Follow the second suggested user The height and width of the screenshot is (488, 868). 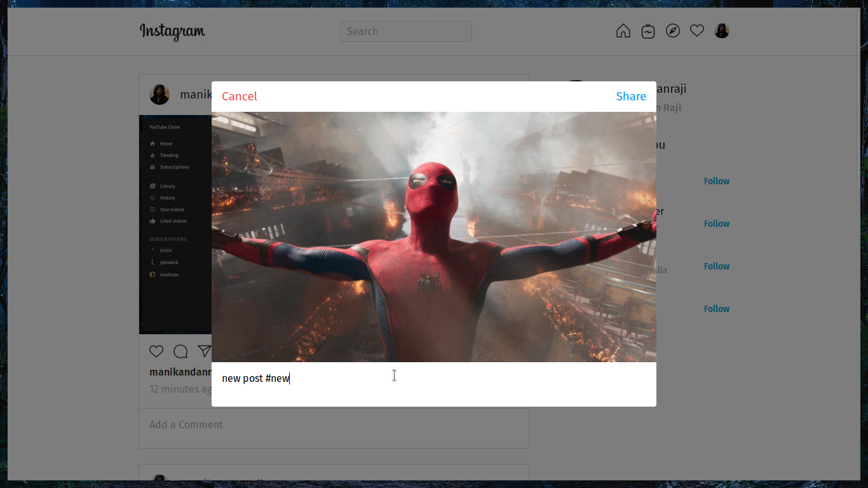716,224
